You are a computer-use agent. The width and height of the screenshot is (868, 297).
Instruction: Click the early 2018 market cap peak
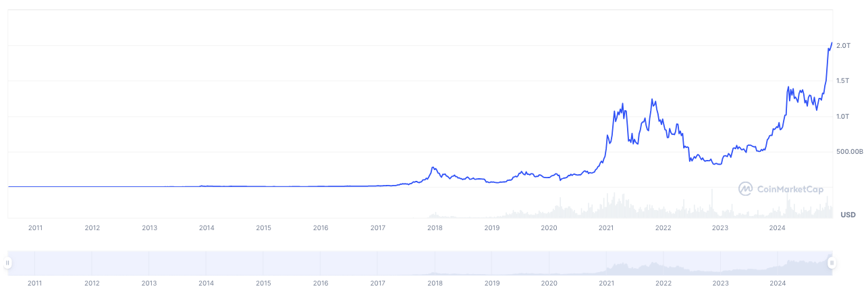point(433,167)
